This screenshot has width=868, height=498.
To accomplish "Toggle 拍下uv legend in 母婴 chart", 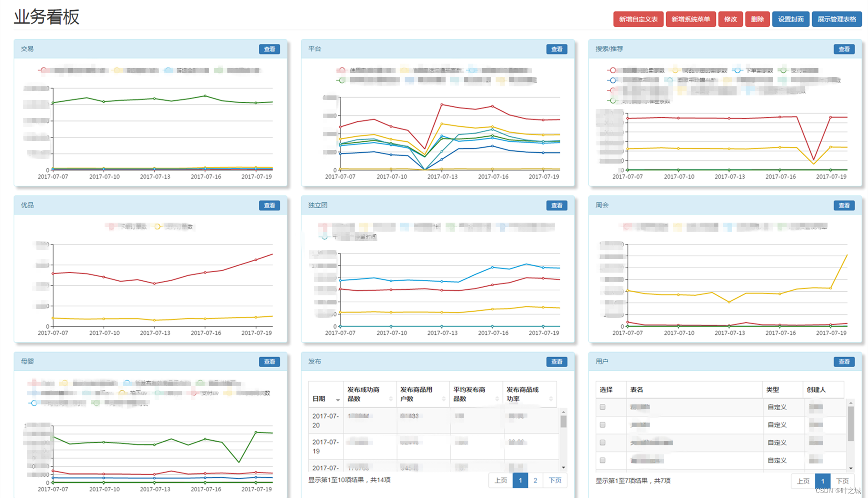I will (x=133, y=393).
